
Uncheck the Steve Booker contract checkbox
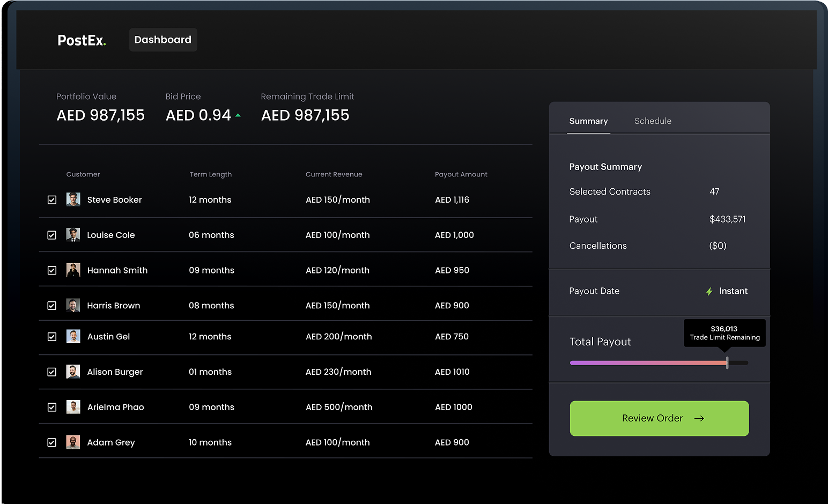click(52, 200)
